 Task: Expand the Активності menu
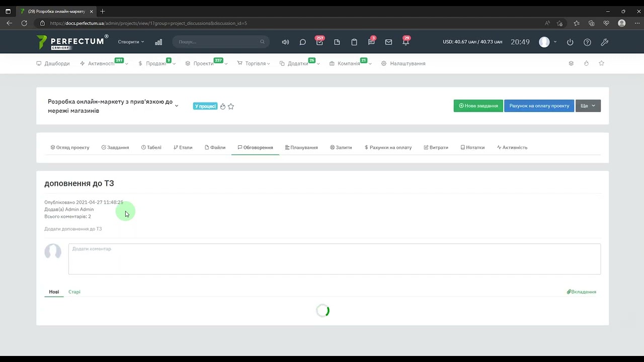[x=104, y=63]
